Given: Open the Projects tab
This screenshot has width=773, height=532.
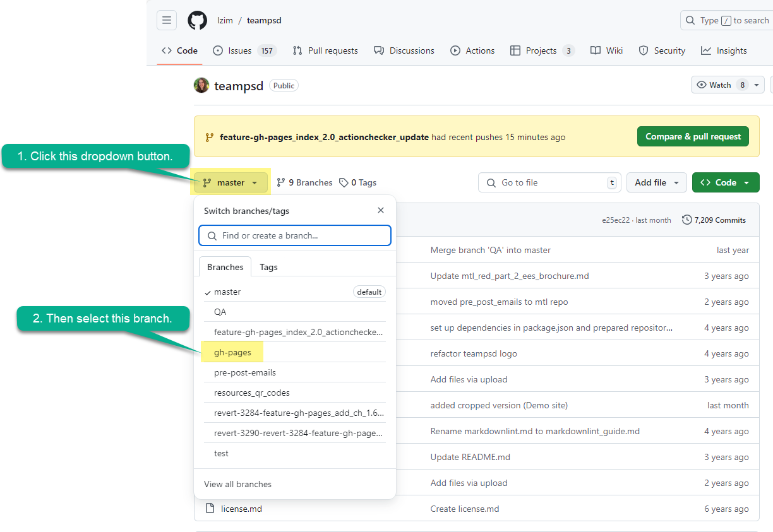Looking at the screenshot, I should tap(542, 50).
